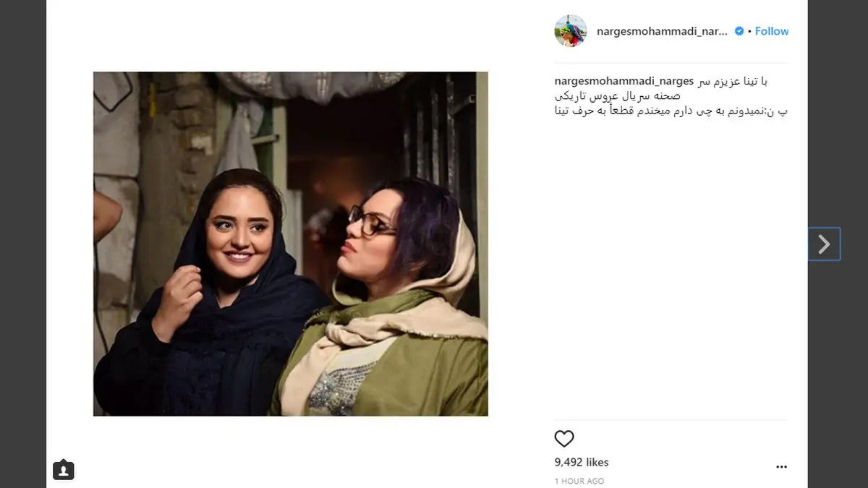View the 9,492 likes list
The image size is (868, 488).
tap(582, 462)
